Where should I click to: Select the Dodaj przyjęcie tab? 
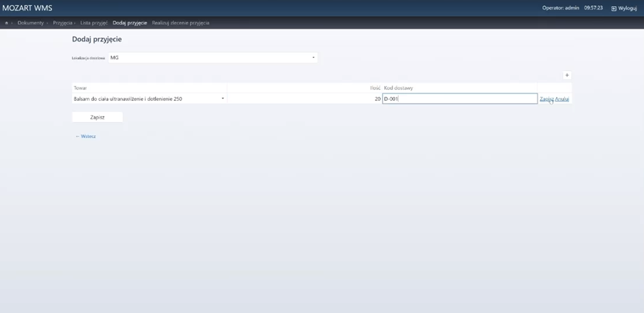(x=129, y=23)
